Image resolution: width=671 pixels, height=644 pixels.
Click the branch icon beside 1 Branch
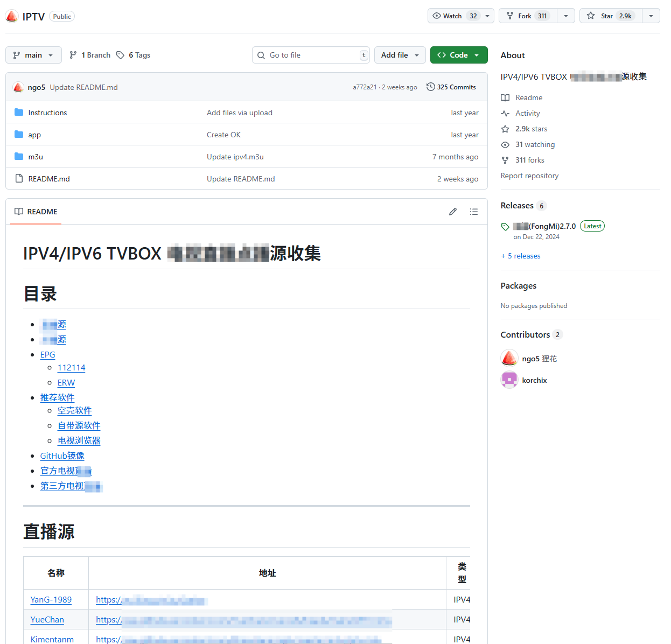click(x=73, y=55)
